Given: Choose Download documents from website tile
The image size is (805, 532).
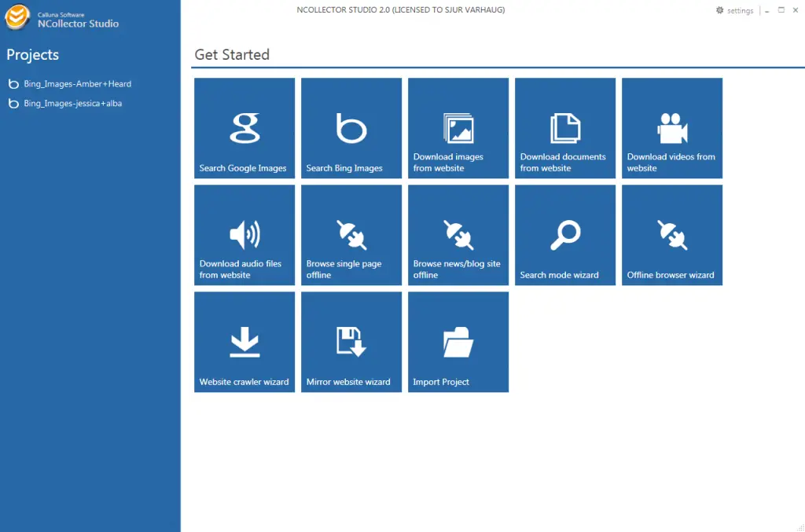Looking at the screenshot, I should point(564,128).
